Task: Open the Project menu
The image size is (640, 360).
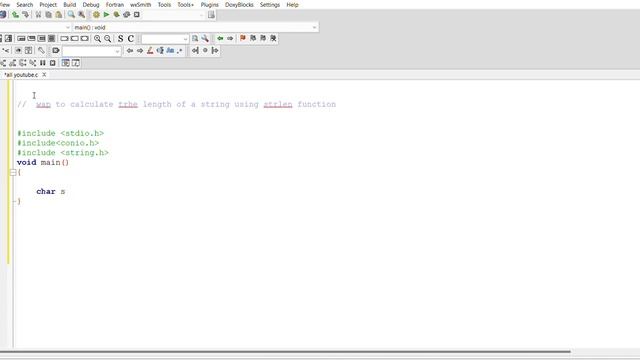Action: [48, 4]
